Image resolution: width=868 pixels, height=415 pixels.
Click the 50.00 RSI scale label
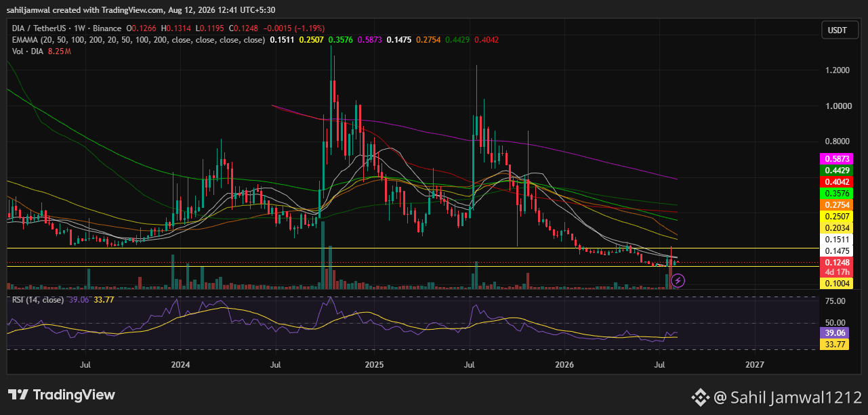(x=835, y=323)
